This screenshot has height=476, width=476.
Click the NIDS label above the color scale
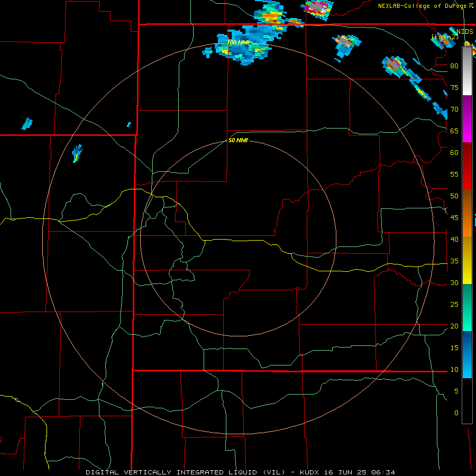click(465, 31)
